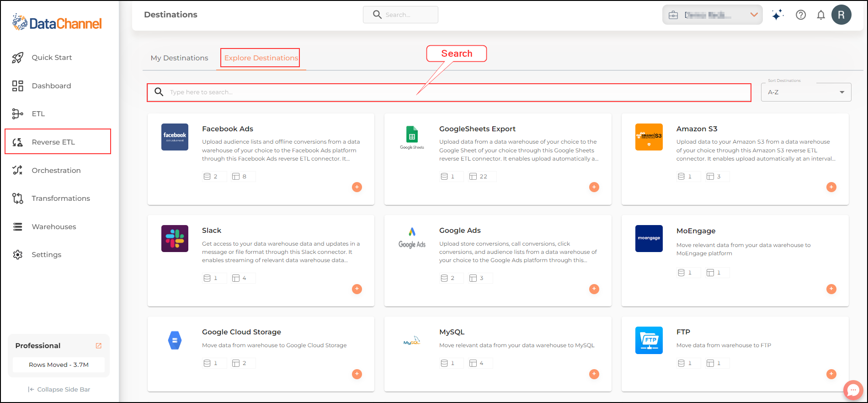
Task: Open Warehouses stack icon
Action: pos(18,227)
